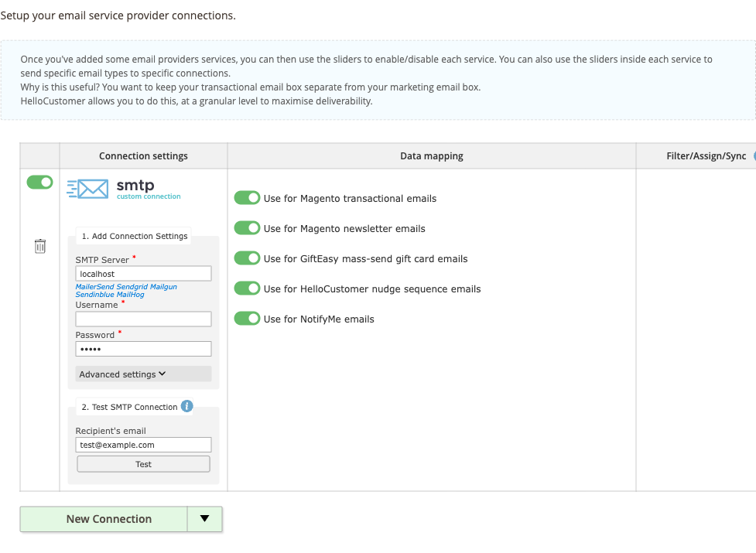The width and height of the screenshot is (756, 553).
Task: Focus the Password input field
Action: point(143,349)
